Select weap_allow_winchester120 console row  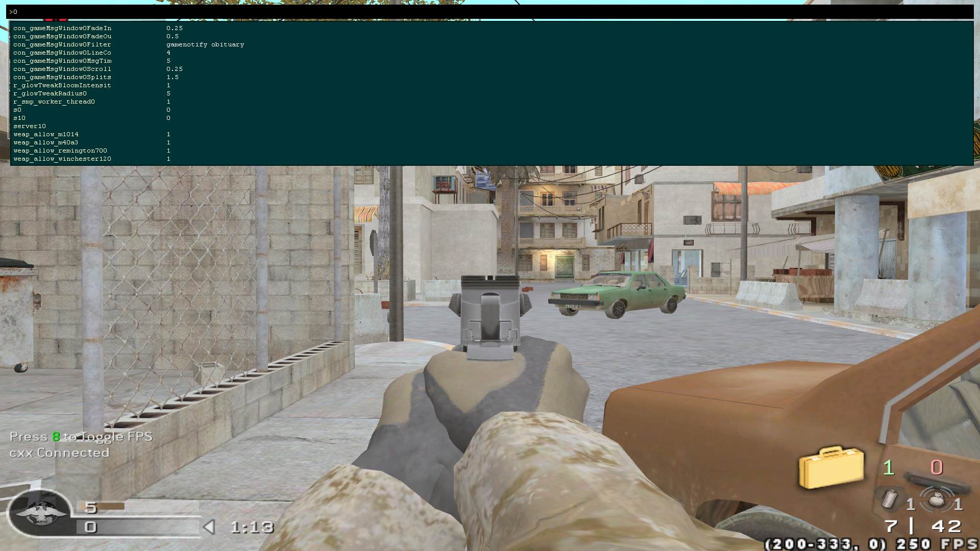[x=92, y=159]
